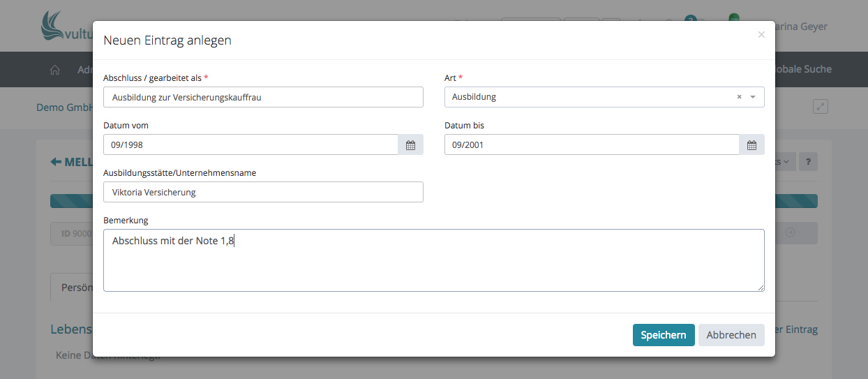This screenshot has width=868, height=379.
Task: Clear the Art selection with the x
Action: coord(739,97)
